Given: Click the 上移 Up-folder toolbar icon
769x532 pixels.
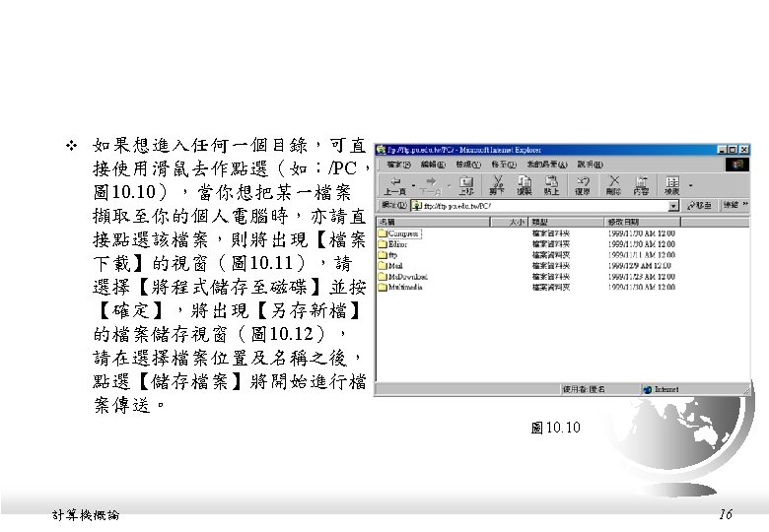Looking at the screenshot, I should (466, 185).
